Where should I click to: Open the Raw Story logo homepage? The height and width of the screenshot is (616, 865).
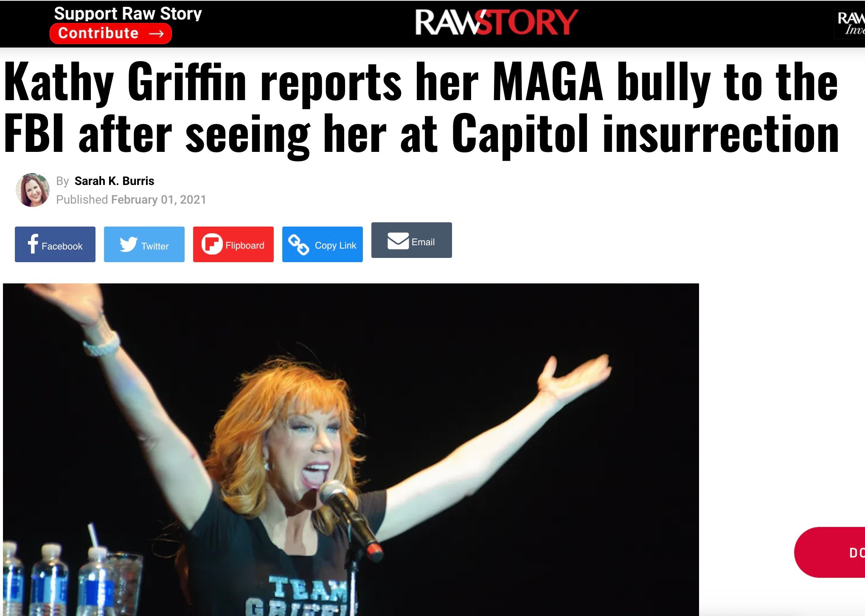pyautogui.click(x=497, y=22)
